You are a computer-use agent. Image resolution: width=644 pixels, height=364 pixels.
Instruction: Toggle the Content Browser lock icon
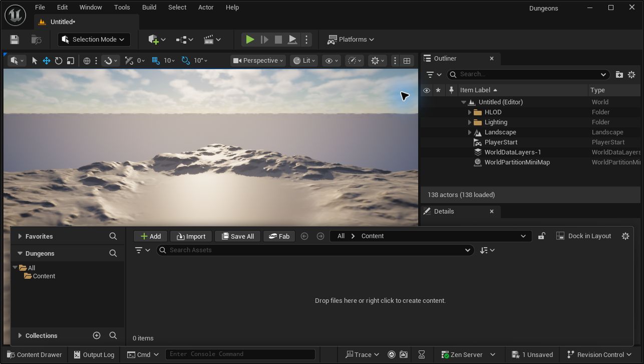[541, 236]
